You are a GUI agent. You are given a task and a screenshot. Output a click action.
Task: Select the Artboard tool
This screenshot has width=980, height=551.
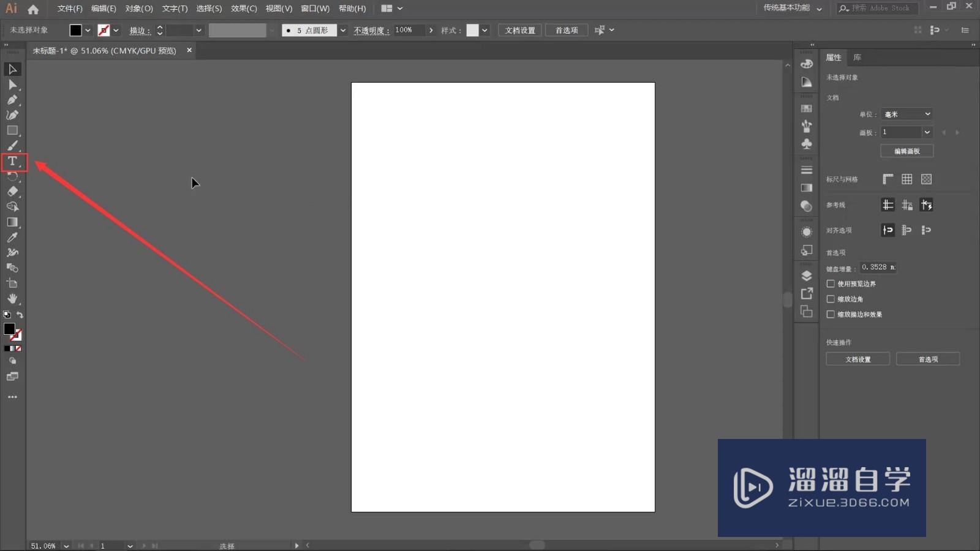tap(12, 283)
